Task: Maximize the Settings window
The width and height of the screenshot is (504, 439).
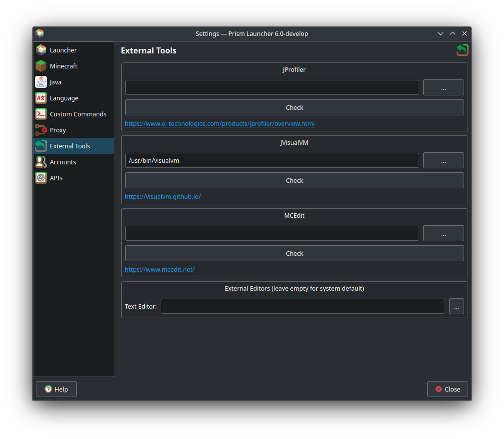Action: 453,33
